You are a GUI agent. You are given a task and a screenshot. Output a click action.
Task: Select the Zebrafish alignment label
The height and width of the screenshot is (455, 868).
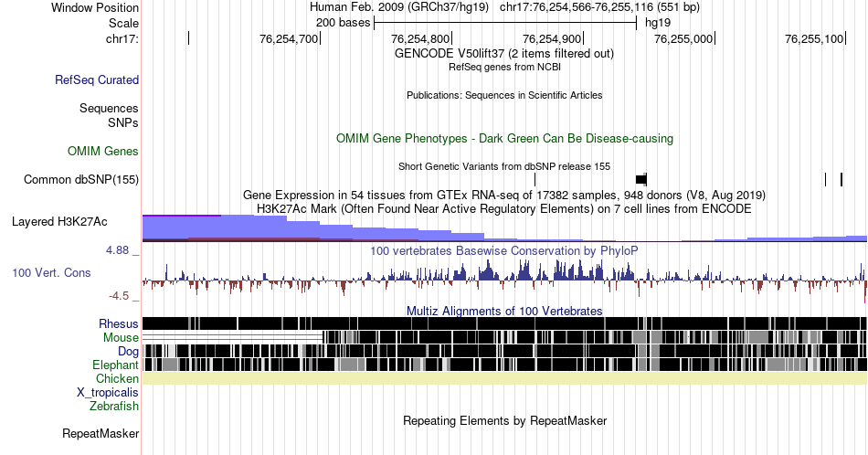(114, 406)
